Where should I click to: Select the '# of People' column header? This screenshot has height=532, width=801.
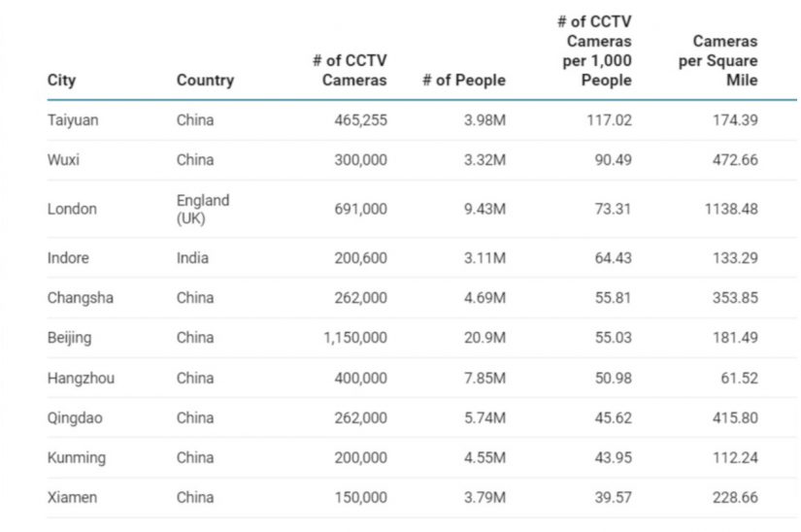pos(464,81)
